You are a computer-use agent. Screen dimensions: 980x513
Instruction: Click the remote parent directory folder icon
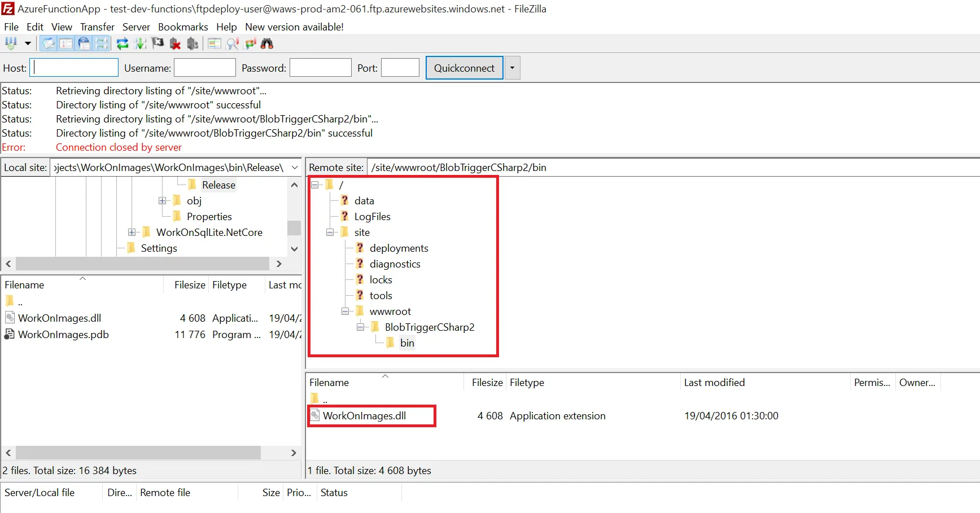[314, 398]
